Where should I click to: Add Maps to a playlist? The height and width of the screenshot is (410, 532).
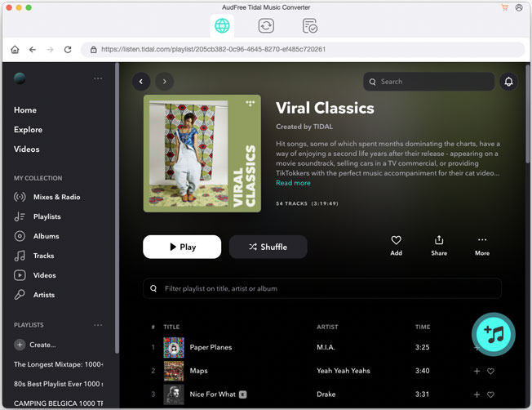click(x=477, y=372)
